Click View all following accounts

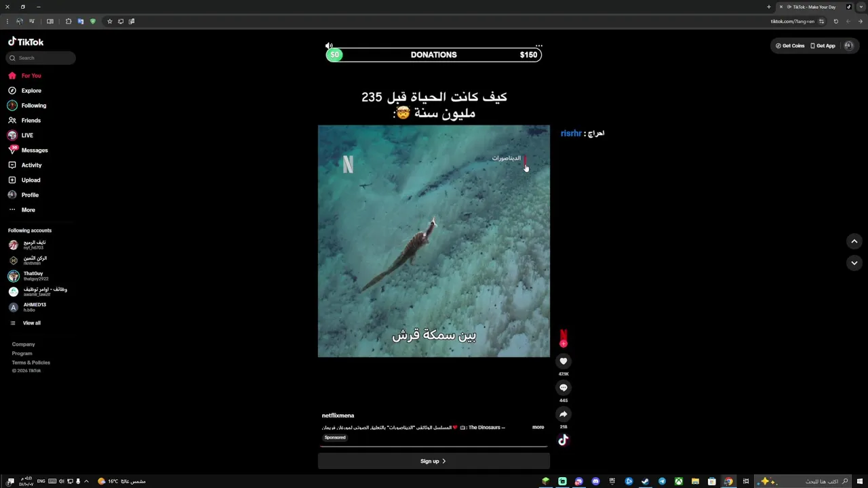[25, 323]
